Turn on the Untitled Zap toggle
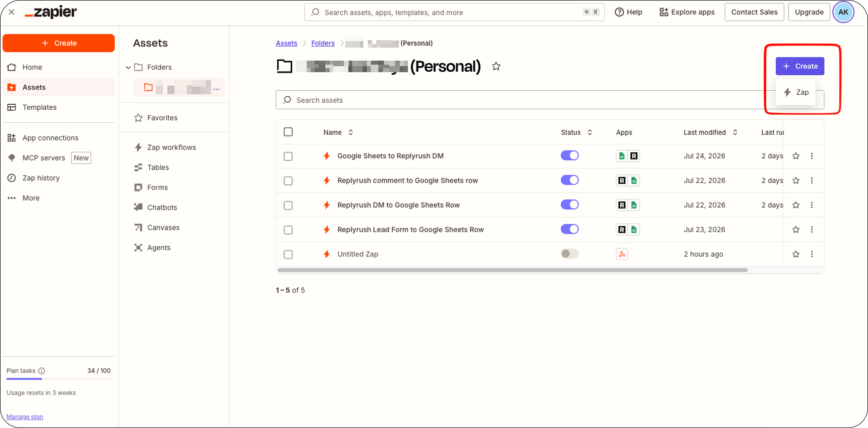The width and height of the screenshot is (868, 428). click(x=570, y=254)
